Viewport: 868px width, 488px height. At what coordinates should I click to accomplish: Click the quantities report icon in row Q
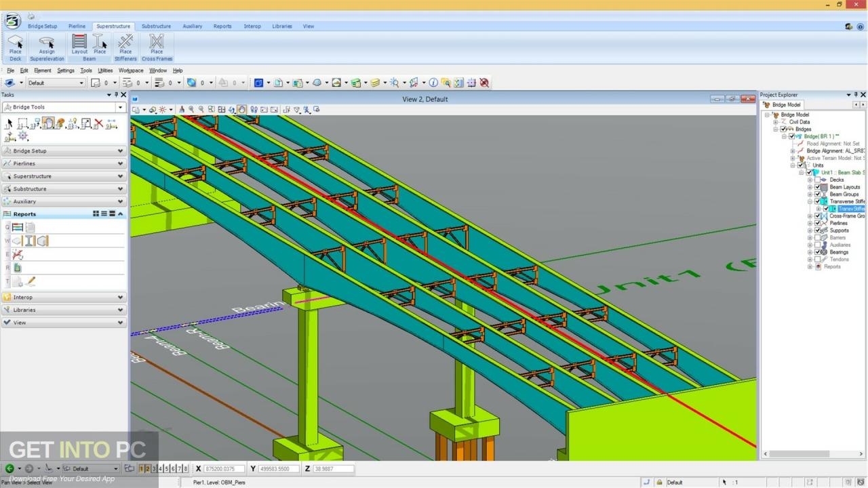(x=18, y=228)
